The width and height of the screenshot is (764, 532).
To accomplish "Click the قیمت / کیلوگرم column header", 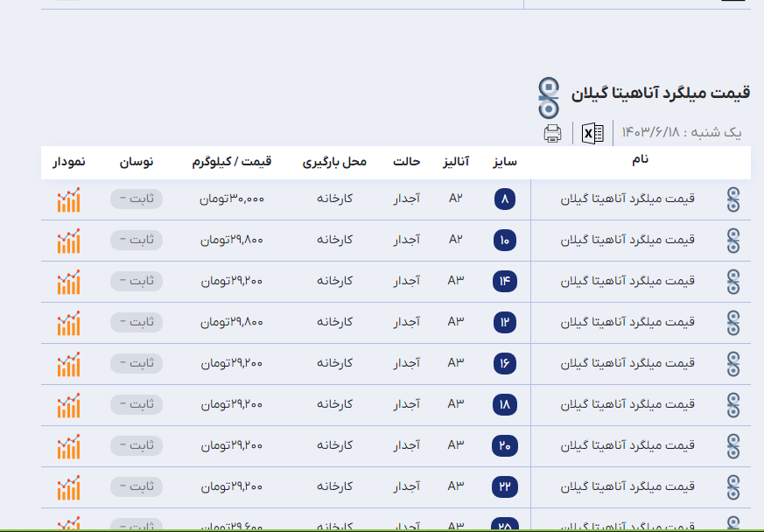I will 232,162.
